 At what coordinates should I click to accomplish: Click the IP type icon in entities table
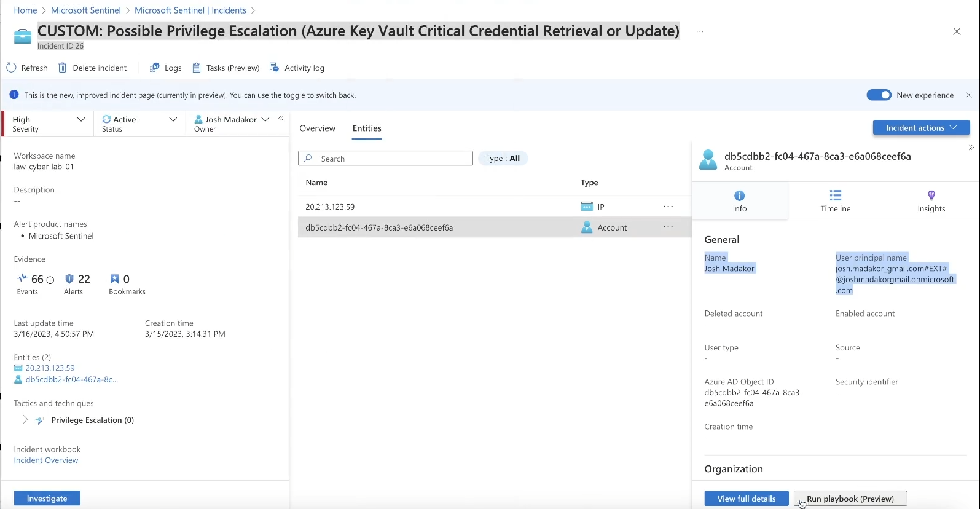[x=587, y=207]
